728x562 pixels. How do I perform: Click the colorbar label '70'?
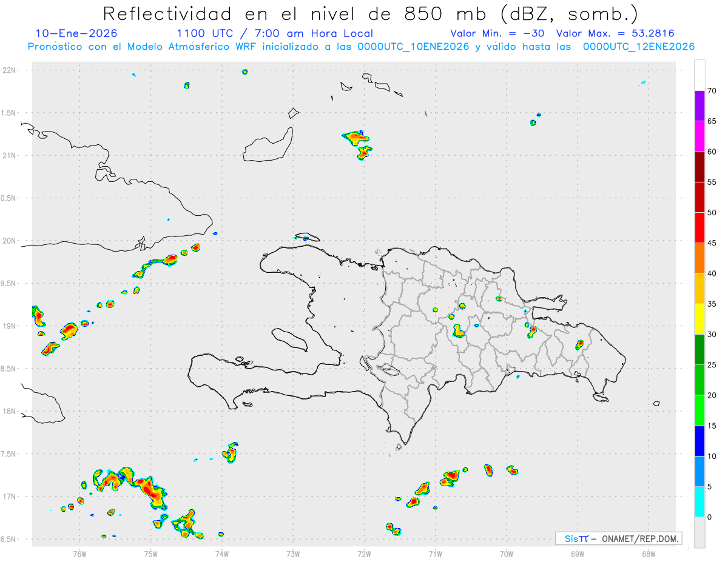pyautogui.click(x=712, y=91)
